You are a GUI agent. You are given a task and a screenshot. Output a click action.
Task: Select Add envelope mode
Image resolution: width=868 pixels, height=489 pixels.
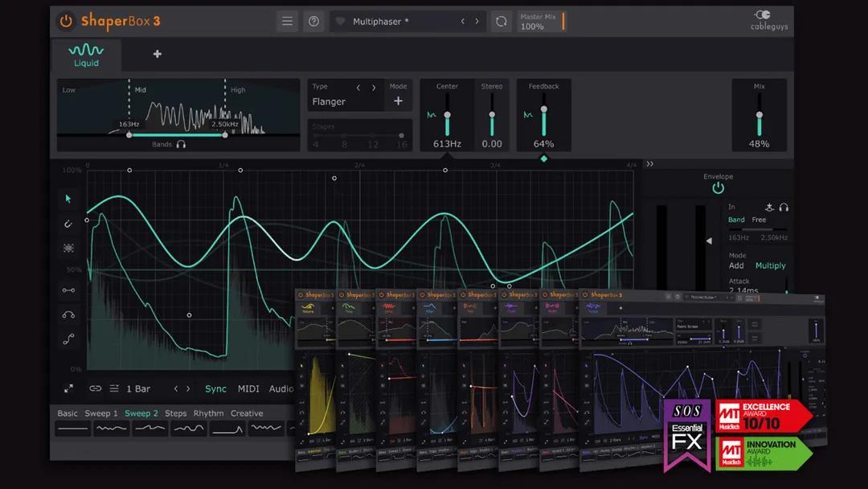736,266
